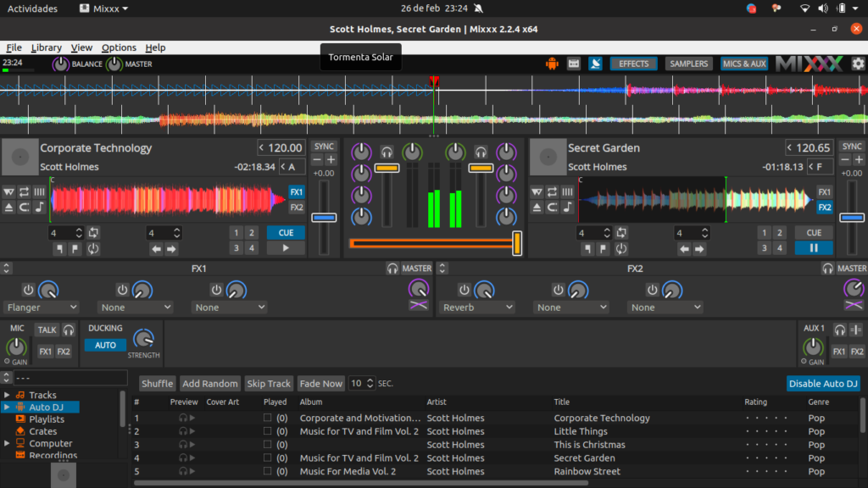Toggle keylock music note on deck 1
868x488 pixels.
[x=39, y=208]
